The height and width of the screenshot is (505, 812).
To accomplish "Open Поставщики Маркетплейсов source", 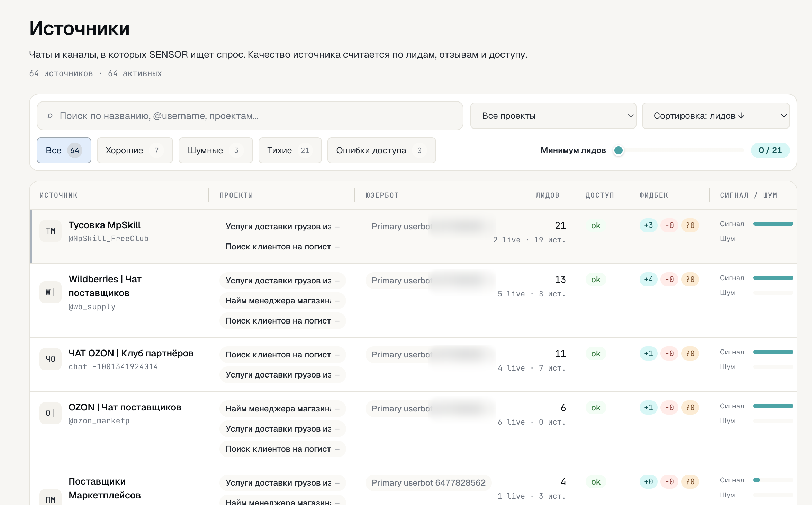I will (105, 488).
